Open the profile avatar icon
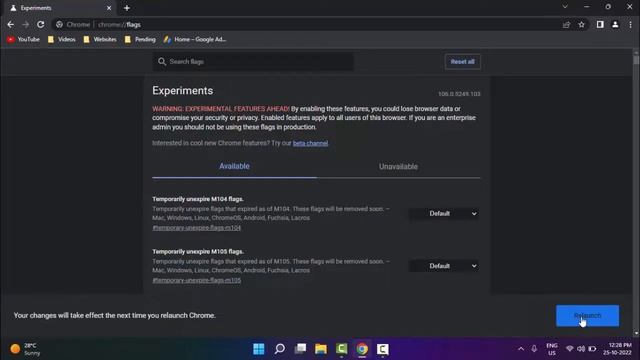This screenshot has width=640, height=360. point(615,24)
